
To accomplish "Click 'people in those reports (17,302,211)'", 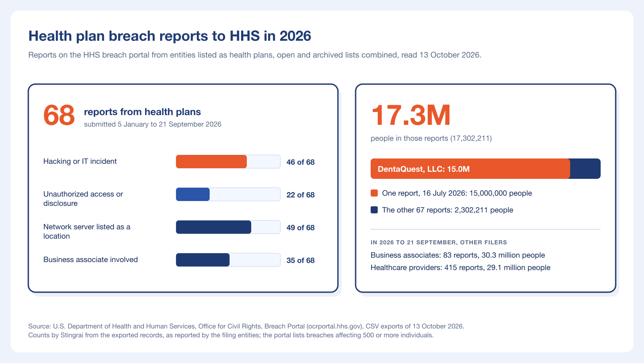I will (x=431, y=139).
